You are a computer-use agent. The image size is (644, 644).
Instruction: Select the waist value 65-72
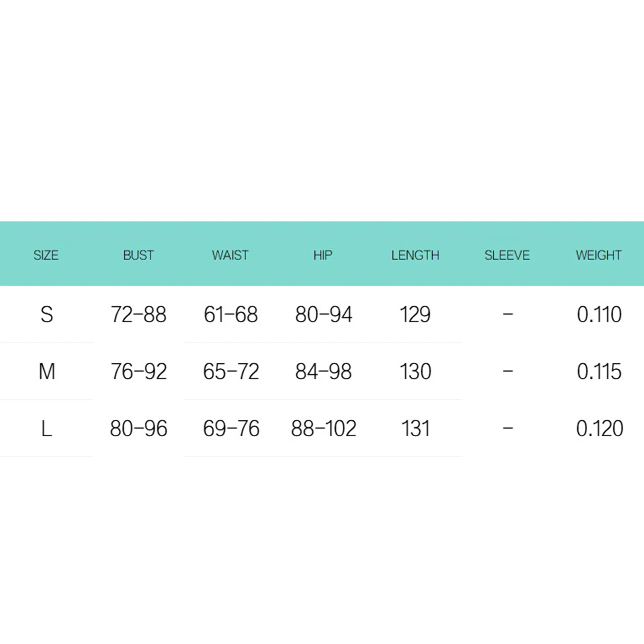click(231, 372)
